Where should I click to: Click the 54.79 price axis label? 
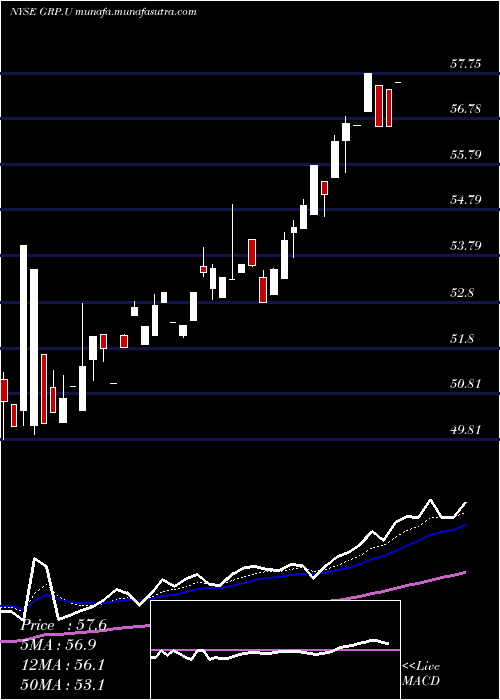click(465, 200)
